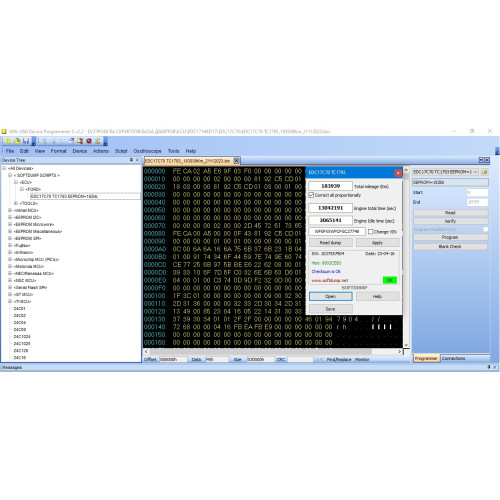
Task: Select the 24C01 device tree item
Action: tap(19, 308)
